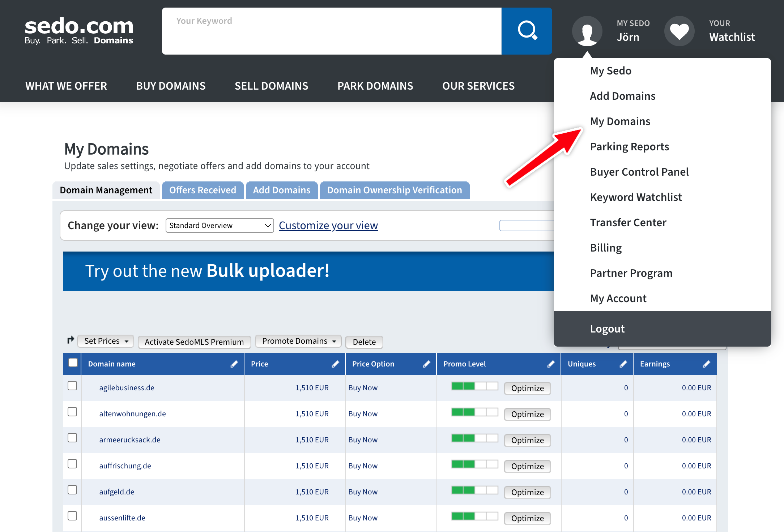The image size is (784, 532).
Task: Open the agilebusiness.de domain link
Action: [x=127, y=388]
